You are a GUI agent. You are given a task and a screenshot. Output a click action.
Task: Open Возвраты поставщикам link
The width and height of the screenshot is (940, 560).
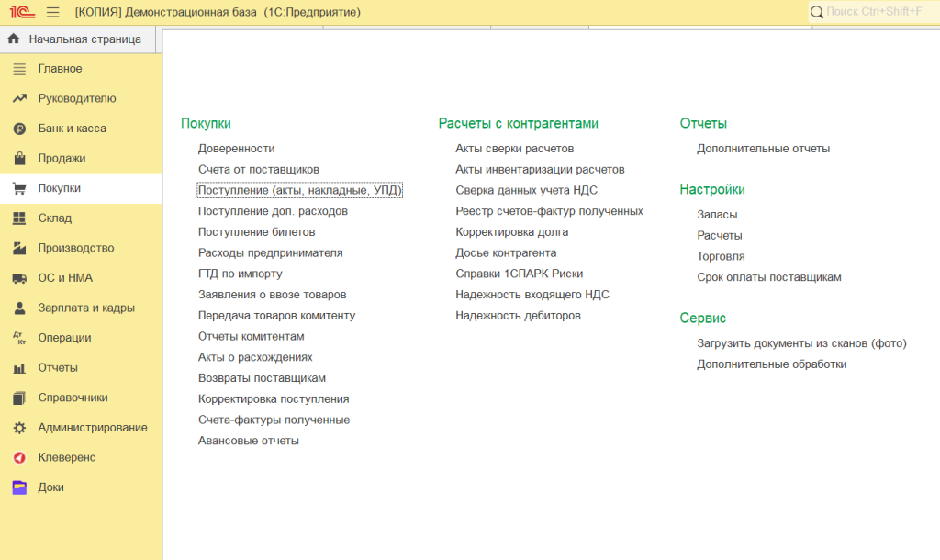(x=262, y=378)
